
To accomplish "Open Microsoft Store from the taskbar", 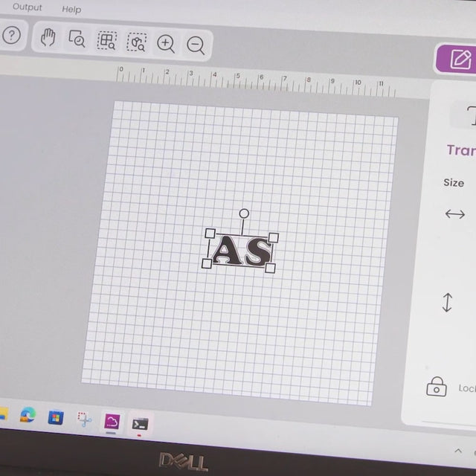I will (56, 417).
